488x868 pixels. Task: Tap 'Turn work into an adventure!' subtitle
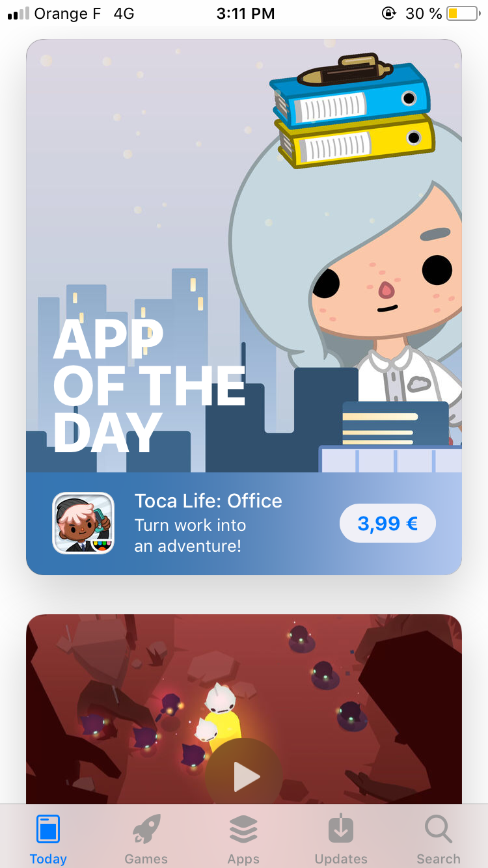190,536
